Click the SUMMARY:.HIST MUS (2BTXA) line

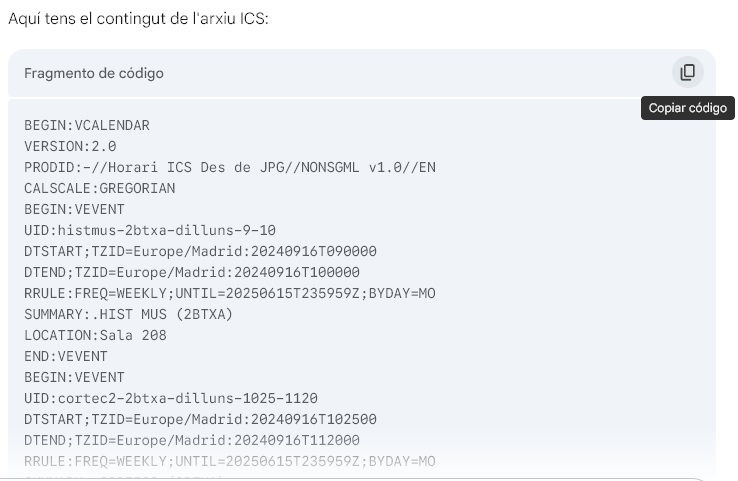pyautogui.click(x=128, y=314)
